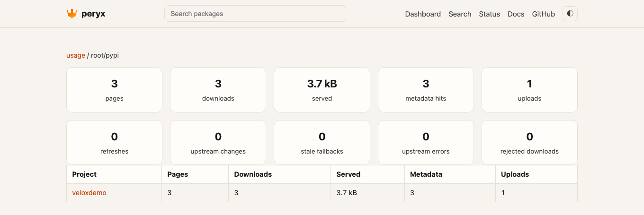This screenshot has width=644, height=215.
Task: Click the metadata hits stat card
Action: pos(426,90)
